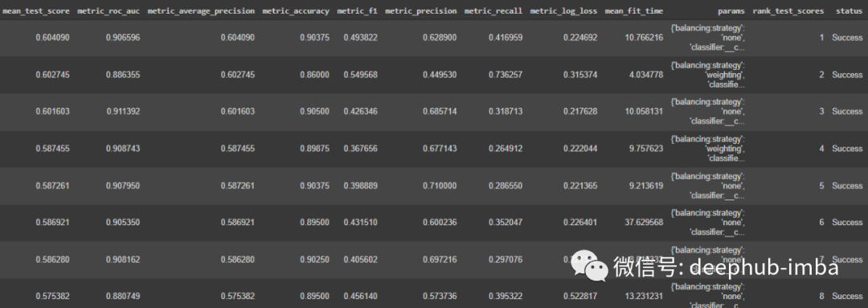This screenshot has height=308, width=868.
Task: Select precision value 0.697216
Action: pos(440,259)
